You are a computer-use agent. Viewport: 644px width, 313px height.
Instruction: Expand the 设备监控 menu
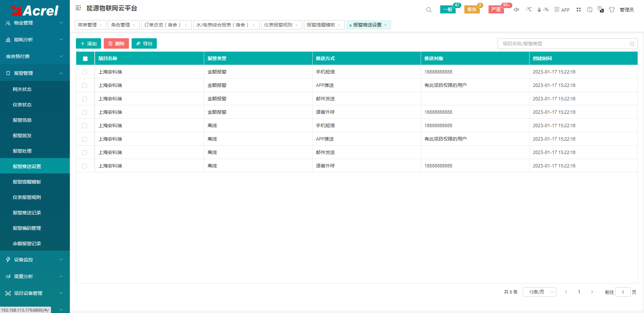click(x=35, y=260)
